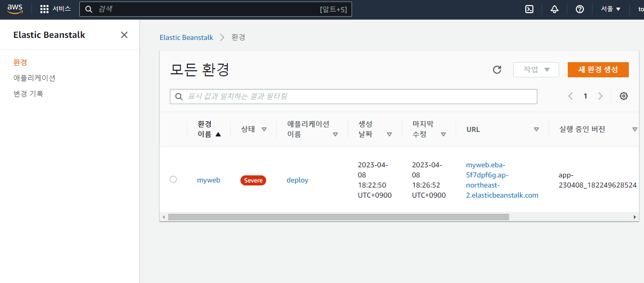This screenshot has height=283, width=644.
Task: Click the 18:22:50 creation date cell
Action: [375, 180]
